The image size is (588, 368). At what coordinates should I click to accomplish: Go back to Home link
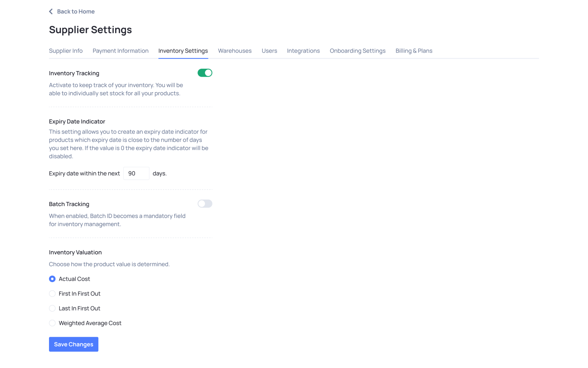point(76,12)
